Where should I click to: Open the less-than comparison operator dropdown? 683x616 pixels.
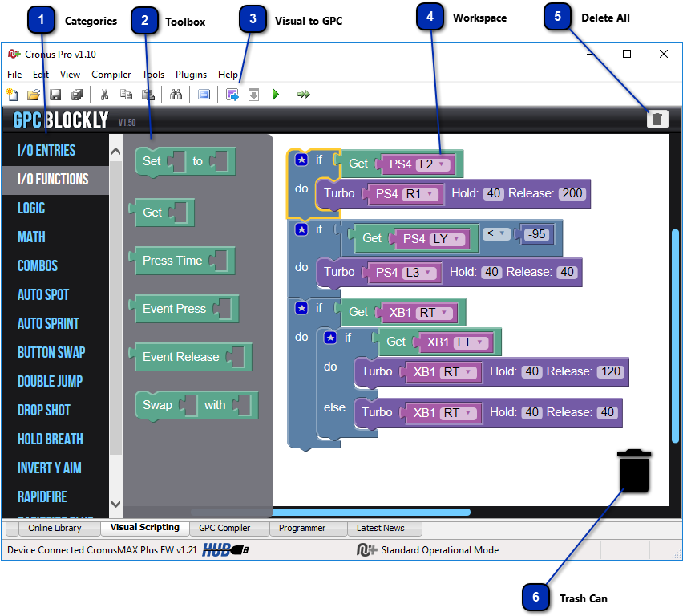tap(495, 233)
